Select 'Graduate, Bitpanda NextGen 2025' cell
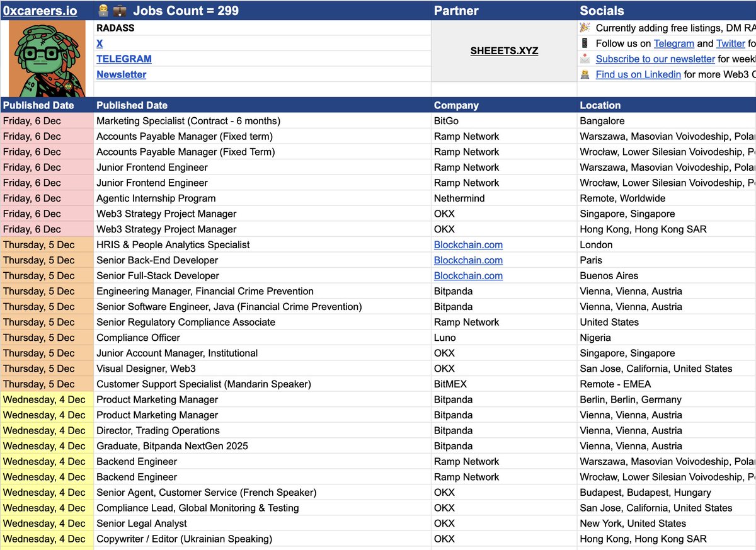 262,446
